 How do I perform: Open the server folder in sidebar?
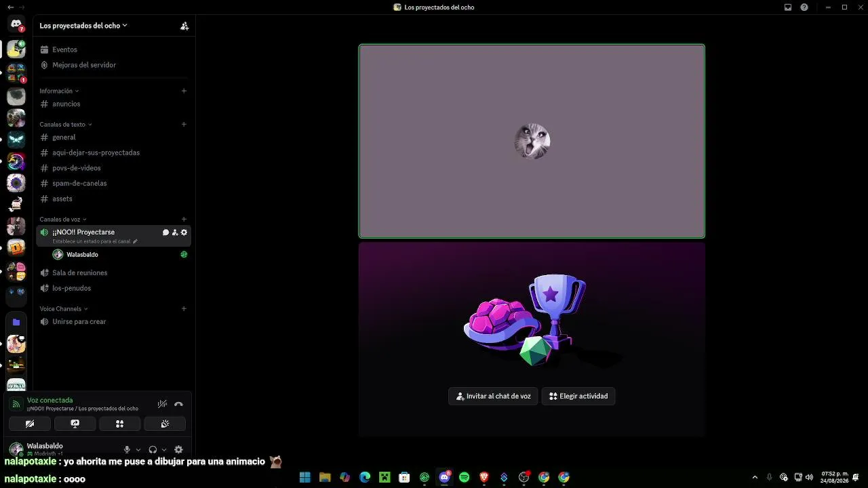coord(16,322)
